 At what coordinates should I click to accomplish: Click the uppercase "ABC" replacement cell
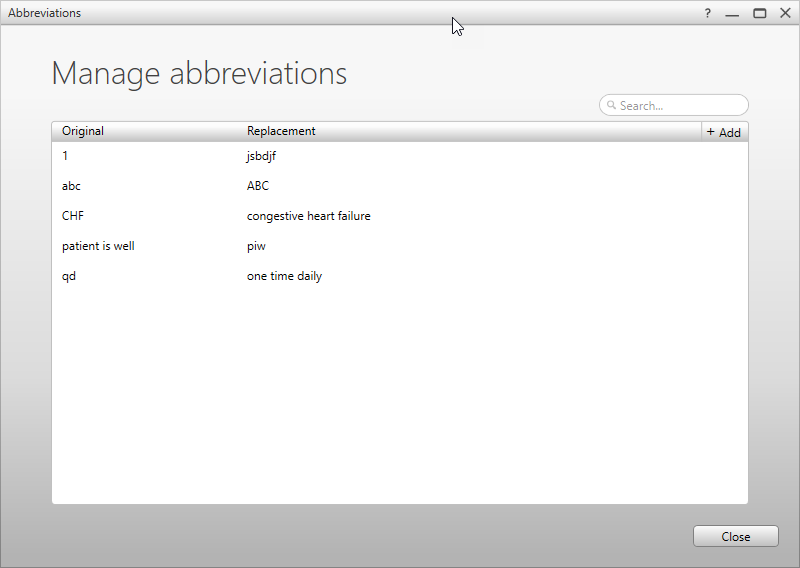tap(258, 186)
